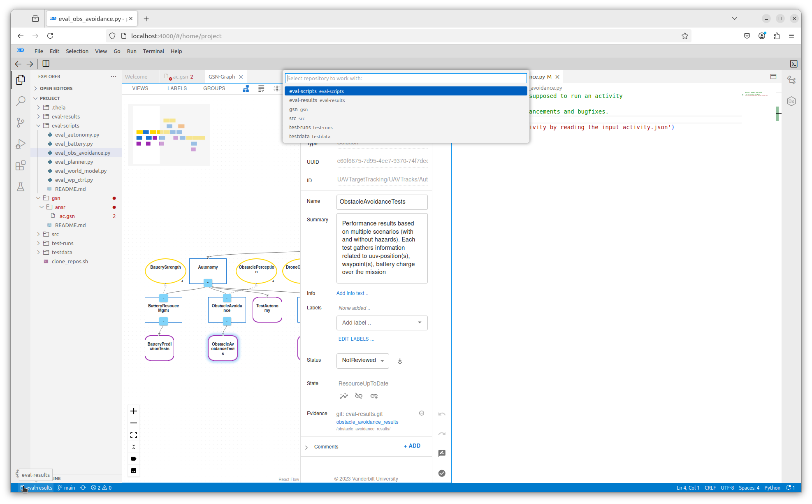Screen dimensions: 812x504
Task: Switch to the ac.gsn editor tab
Action: (180, 77)
